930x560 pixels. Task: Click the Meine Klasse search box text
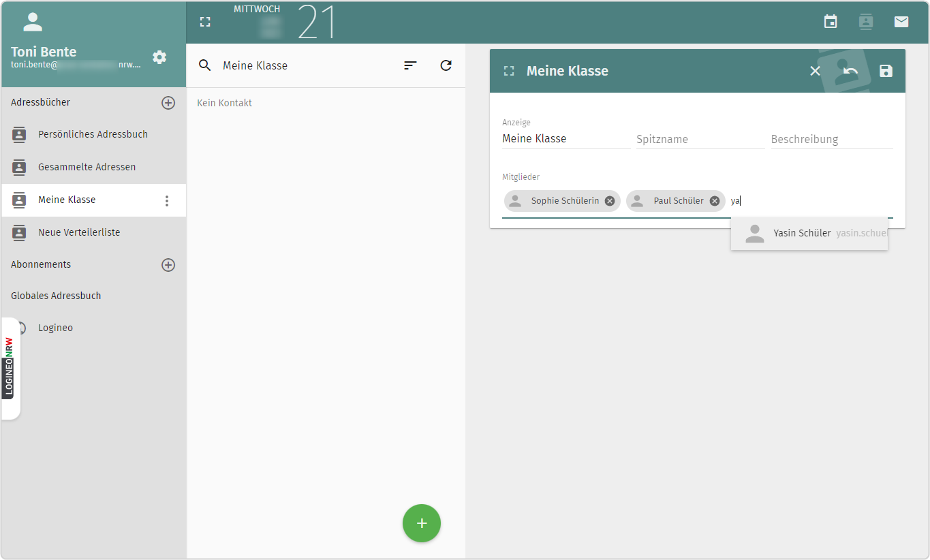[x=255, y=65]
